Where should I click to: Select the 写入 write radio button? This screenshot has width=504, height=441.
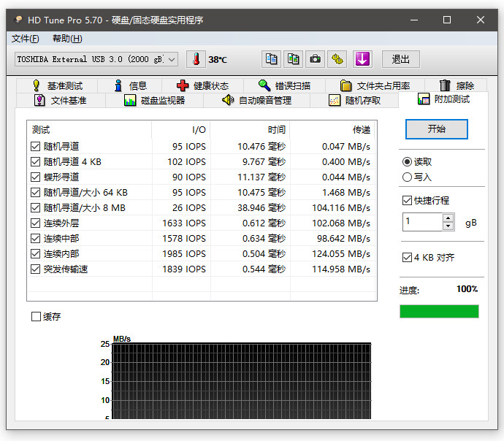pyautogui.click(x=407, y=177)
